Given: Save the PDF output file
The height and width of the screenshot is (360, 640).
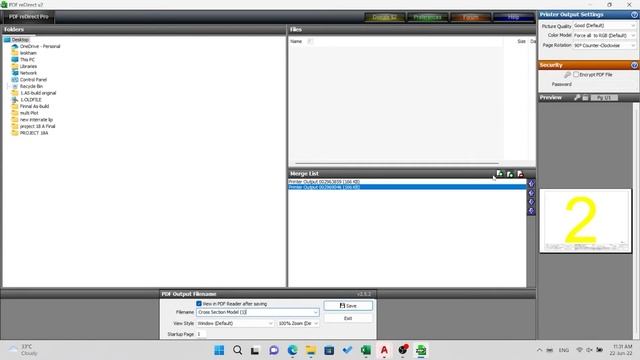Looking at the screenshot, I should pyautogui.click(x=348, y=306).
